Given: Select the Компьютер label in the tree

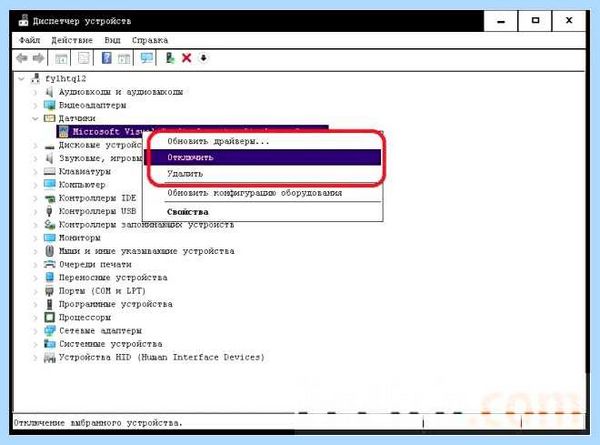Looking at the screenshot, I should (82, 185).
